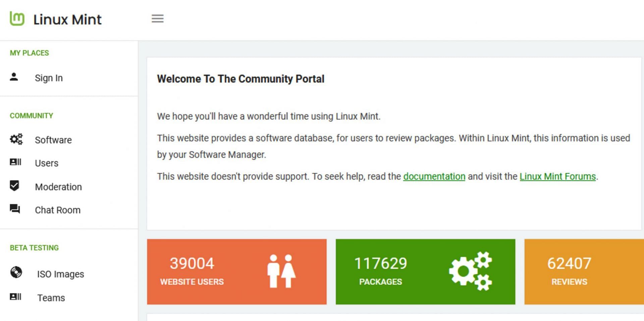Click the Moderation shield check icon
Image resolution: width=644 pixels, height=321 pixels.
click(14, 185)
